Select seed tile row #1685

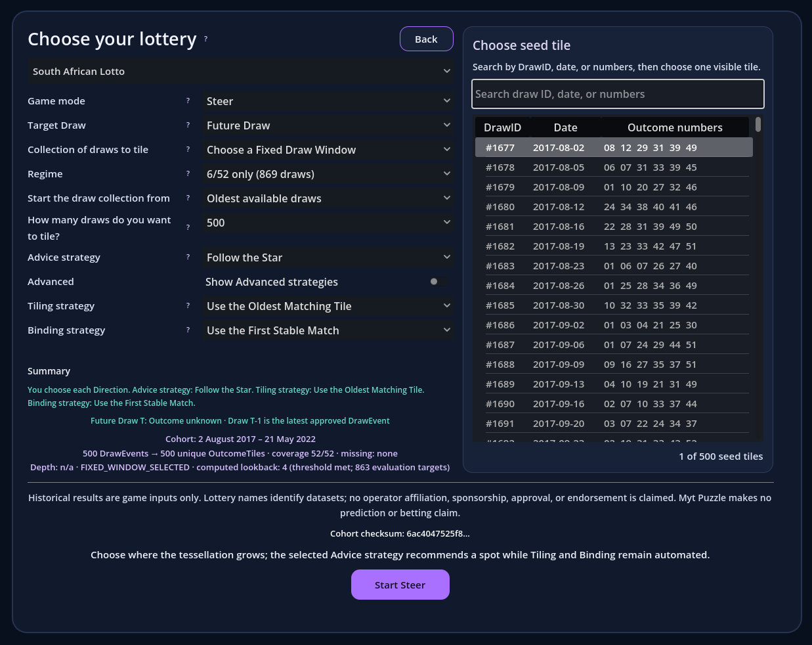tap(612, 305)
